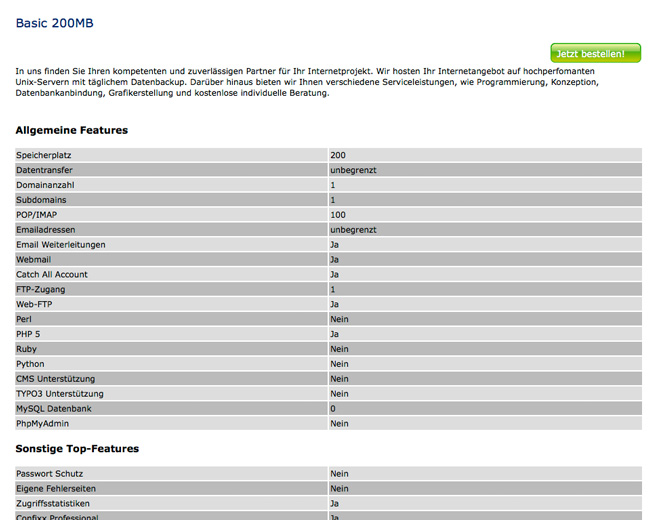Select the Domainanzahl table row label
650x520 pixels.
click(45, 185)
